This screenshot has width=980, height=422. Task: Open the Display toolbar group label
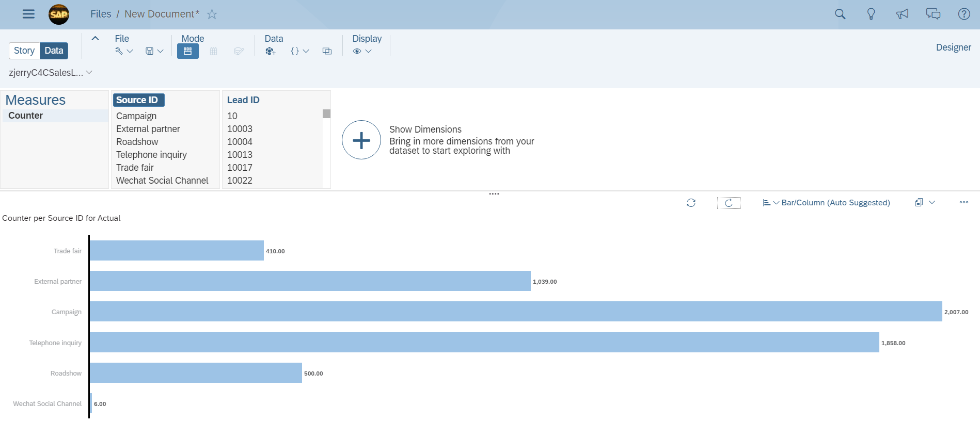367,39
